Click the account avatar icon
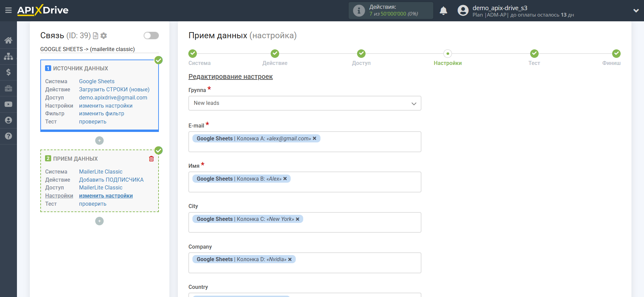Image resolution: width=644 pixels, height=297 pixels. 463,10
